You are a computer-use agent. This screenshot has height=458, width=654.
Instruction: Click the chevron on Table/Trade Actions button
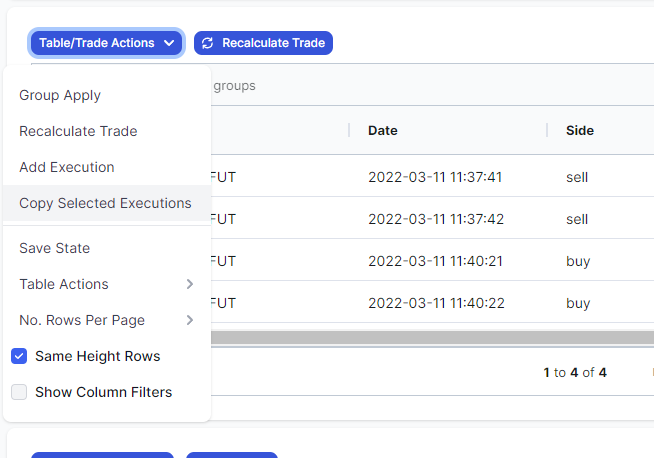[x=169, y=43]
